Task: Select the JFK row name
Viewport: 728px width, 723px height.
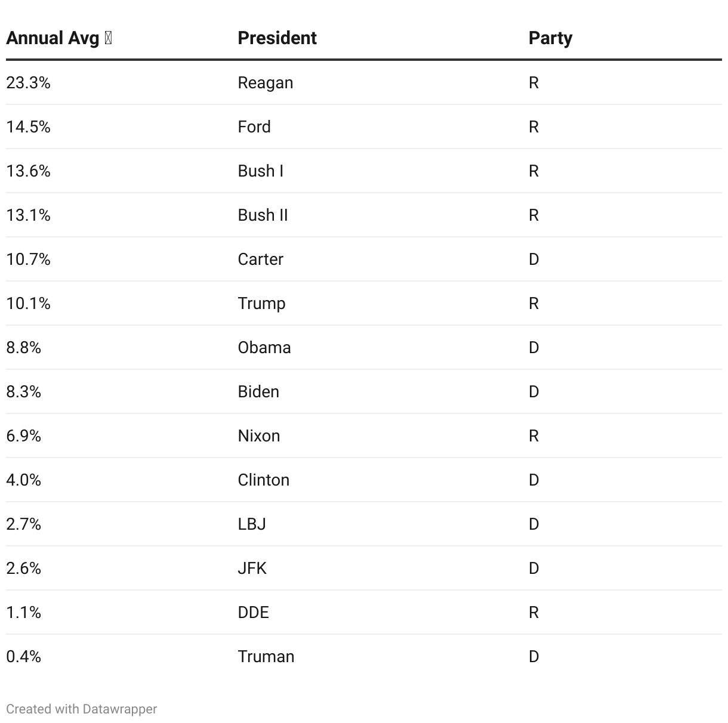Action: [x=252, y=568]
